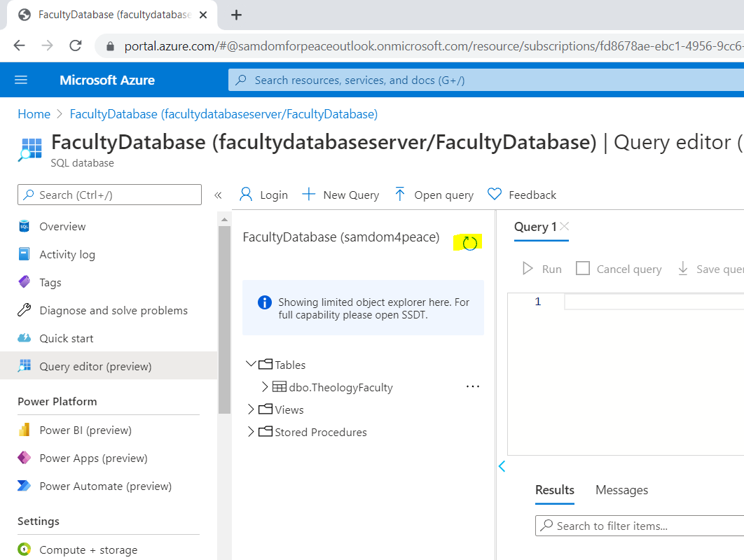Click the browser back arrow
Screen dimensions: 744x560
[20, 45]
